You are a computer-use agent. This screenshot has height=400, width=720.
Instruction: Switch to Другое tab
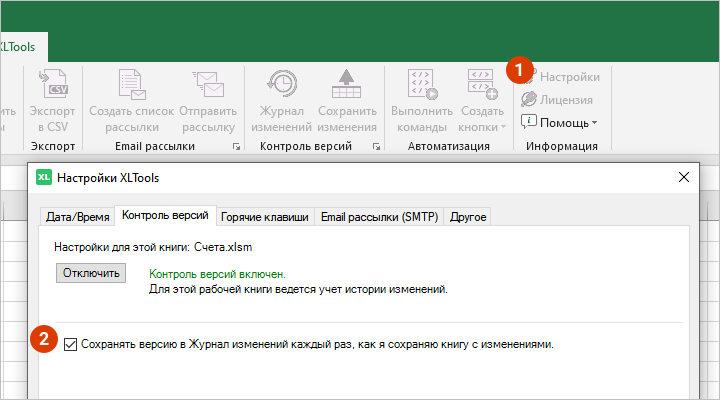[468, 217]
